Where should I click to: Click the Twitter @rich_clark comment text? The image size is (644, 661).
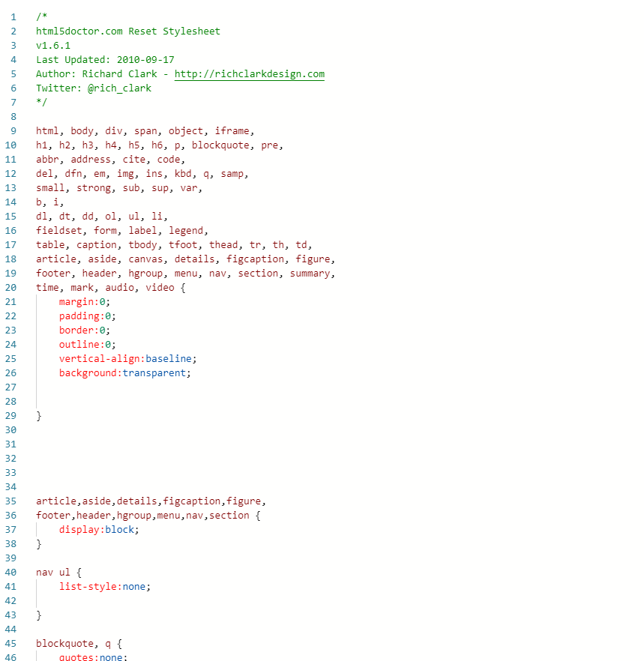click(94, 88)
